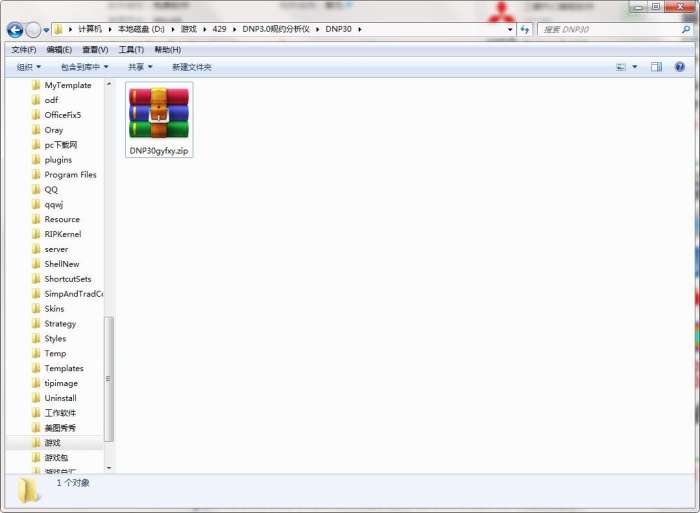Select the Temp folder in the tree
Image resolution: width=700 pixels, height=513 pixels.
point(50,354)
